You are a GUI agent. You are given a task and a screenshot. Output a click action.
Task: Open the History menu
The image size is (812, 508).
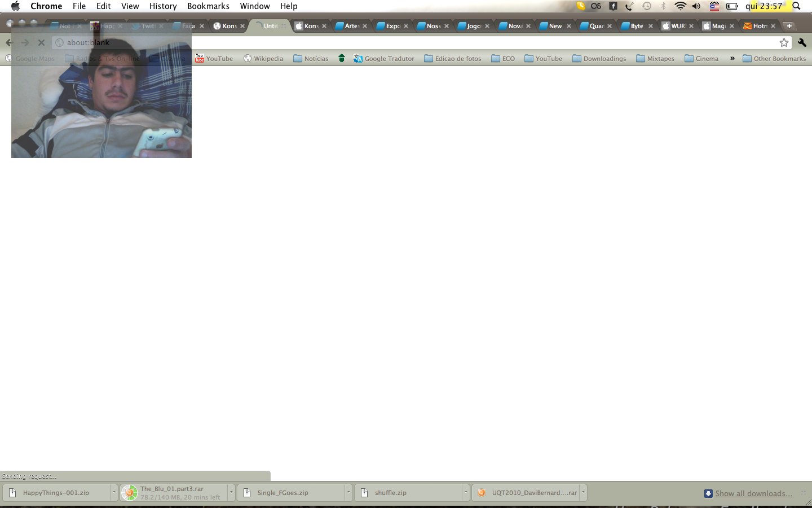(x=163, y=6)
